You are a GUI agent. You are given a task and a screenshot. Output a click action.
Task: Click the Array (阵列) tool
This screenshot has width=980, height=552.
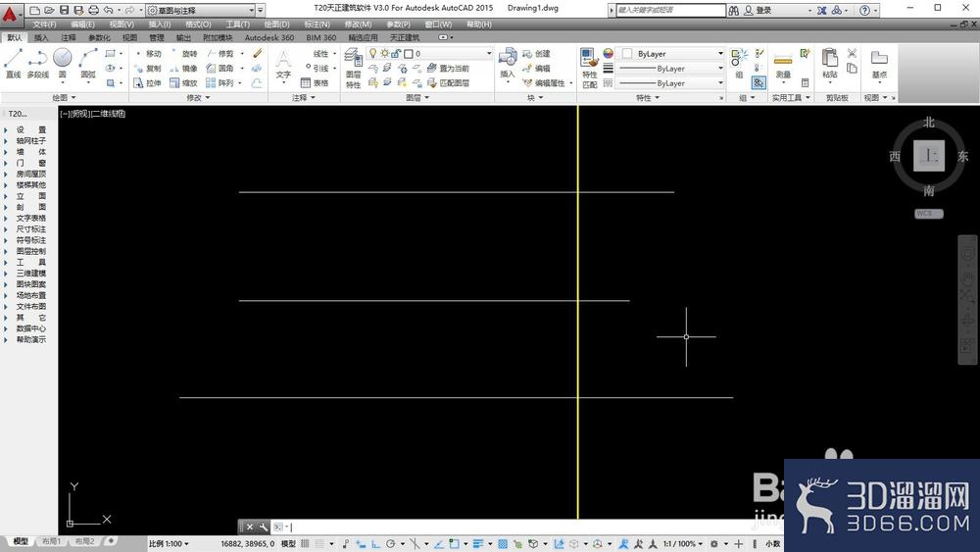click(x=220, y=82)
